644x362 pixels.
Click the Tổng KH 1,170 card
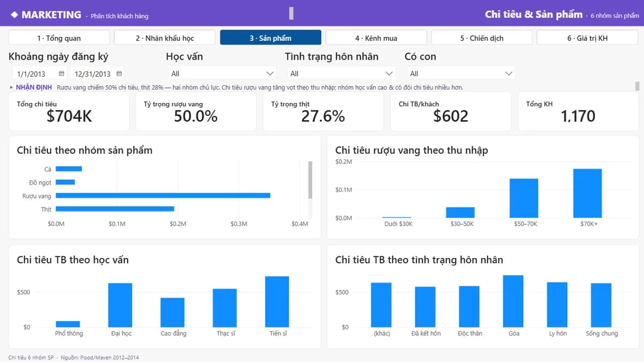(x=578, y=111)
